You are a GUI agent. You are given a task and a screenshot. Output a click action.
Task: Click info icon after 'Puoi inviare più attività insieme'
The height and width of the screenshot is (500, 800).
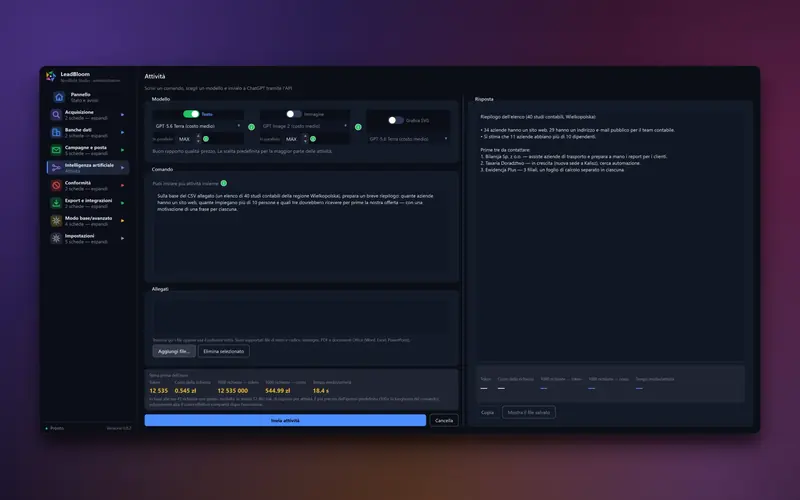coord(223,183)
